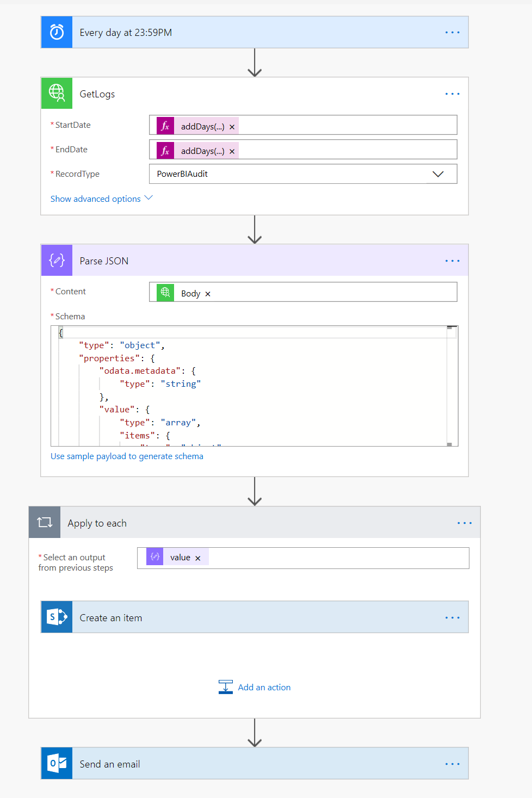Expand Show advanced options in GetLogs
Screen dimensions: 532x798
pos(101,199)
